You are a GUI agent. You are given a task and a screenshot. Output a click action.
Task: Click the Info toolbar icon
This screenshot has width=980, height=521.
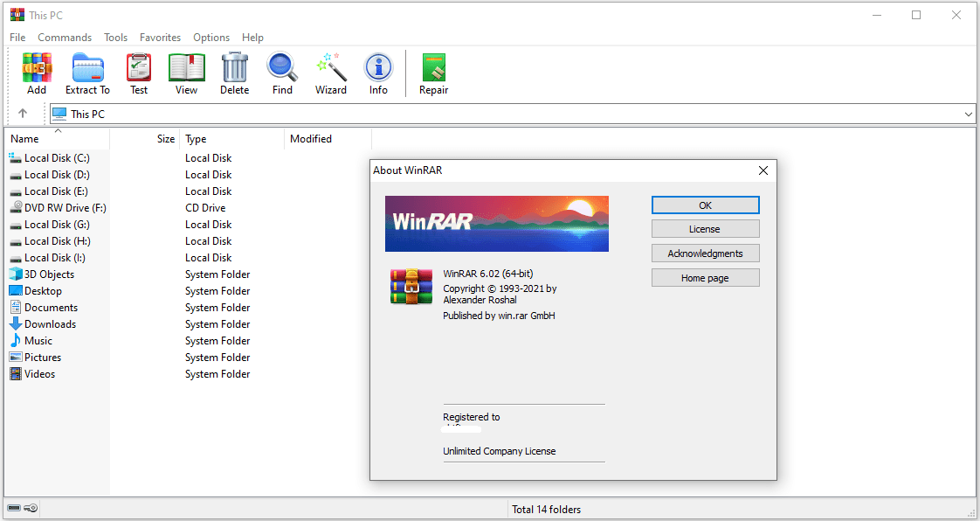click(x=378, y=67)
